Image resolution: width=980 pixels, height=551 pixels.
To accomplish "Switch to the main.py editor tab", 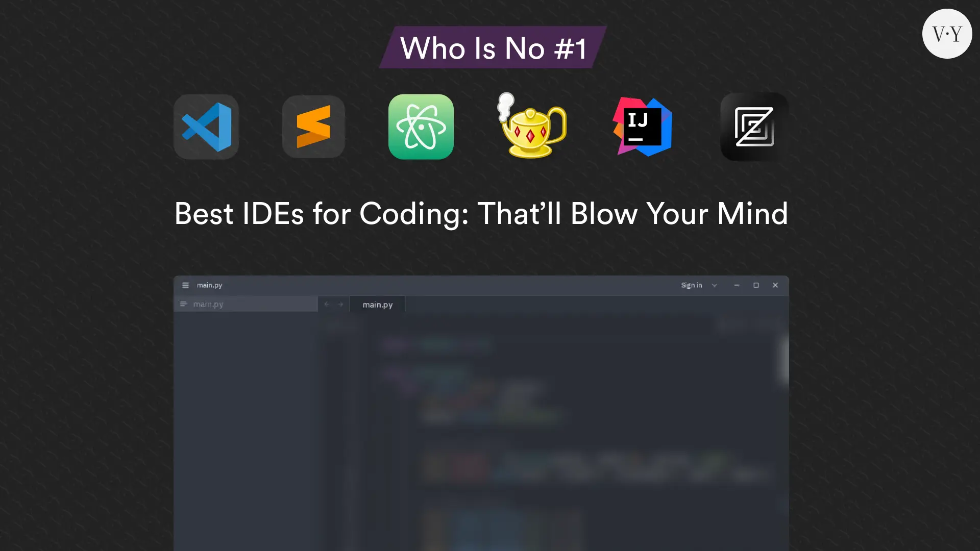I will point(377,305).
